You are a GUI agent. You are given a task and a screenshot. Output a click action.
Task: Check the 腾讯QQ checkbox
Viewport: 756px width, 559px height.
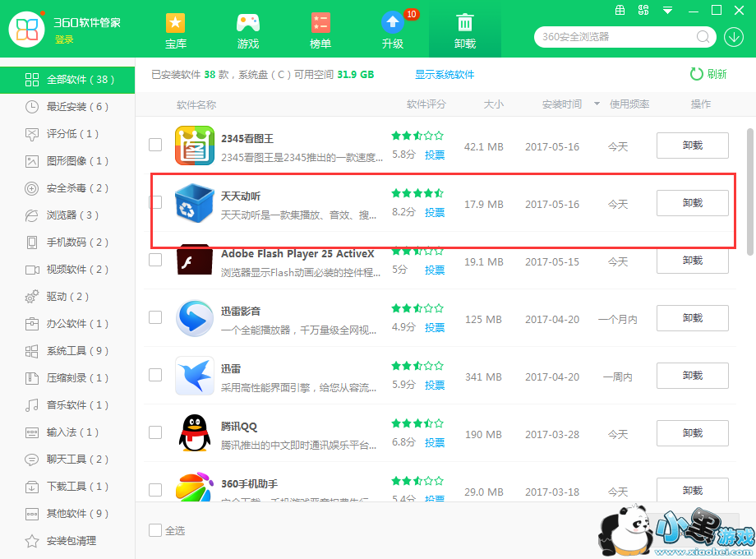pos(155,432)
